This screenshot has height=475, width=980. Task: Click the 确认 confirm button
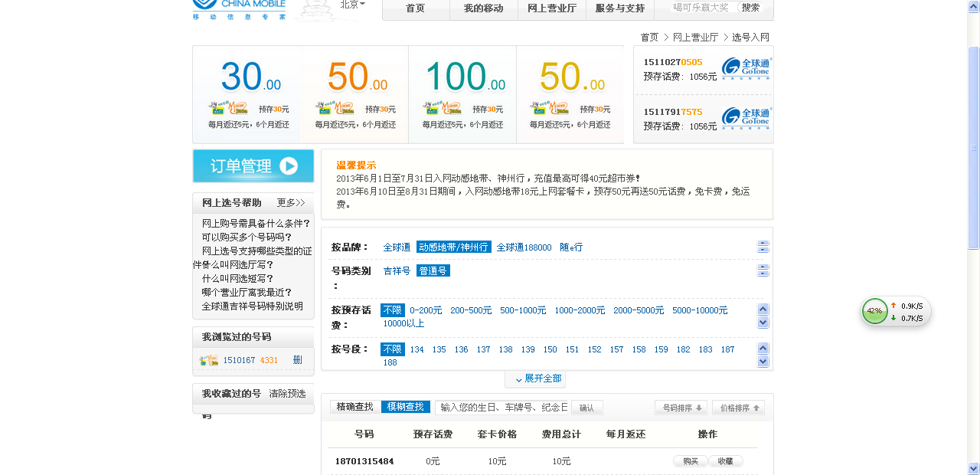pos(587,408)
